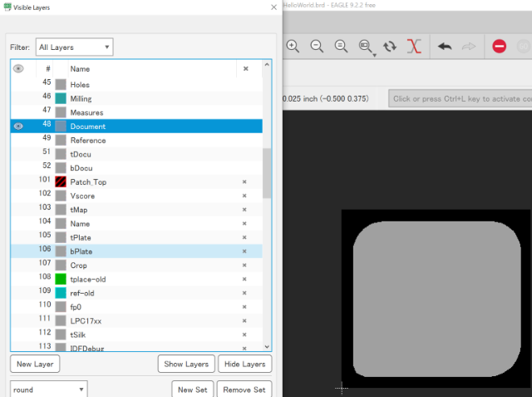Click the Show Layers button

click(x=186, y=364)
